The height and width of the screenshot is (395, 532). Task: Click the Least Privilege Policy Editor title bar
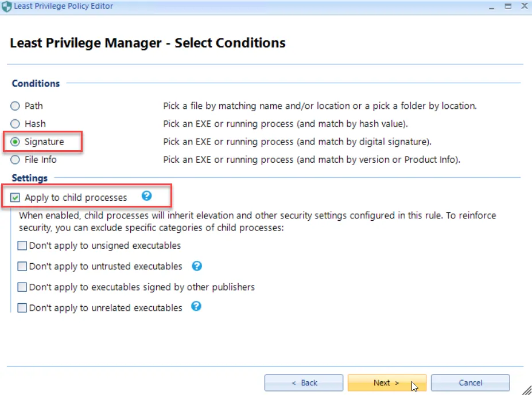coord(230,6)
